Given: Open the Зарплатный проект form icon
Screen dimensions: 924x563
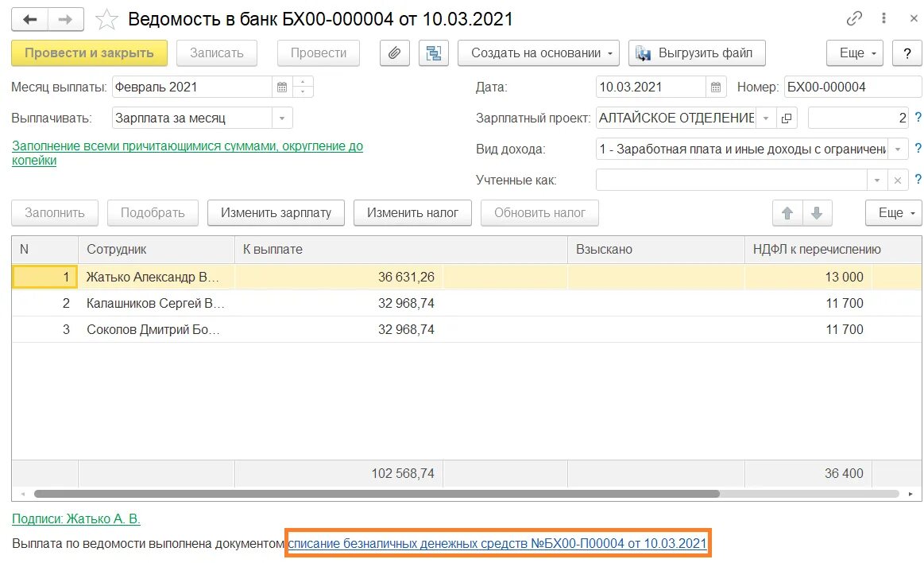Looking at the screenshot, I should pyautogui.click(x=787, y=118).
